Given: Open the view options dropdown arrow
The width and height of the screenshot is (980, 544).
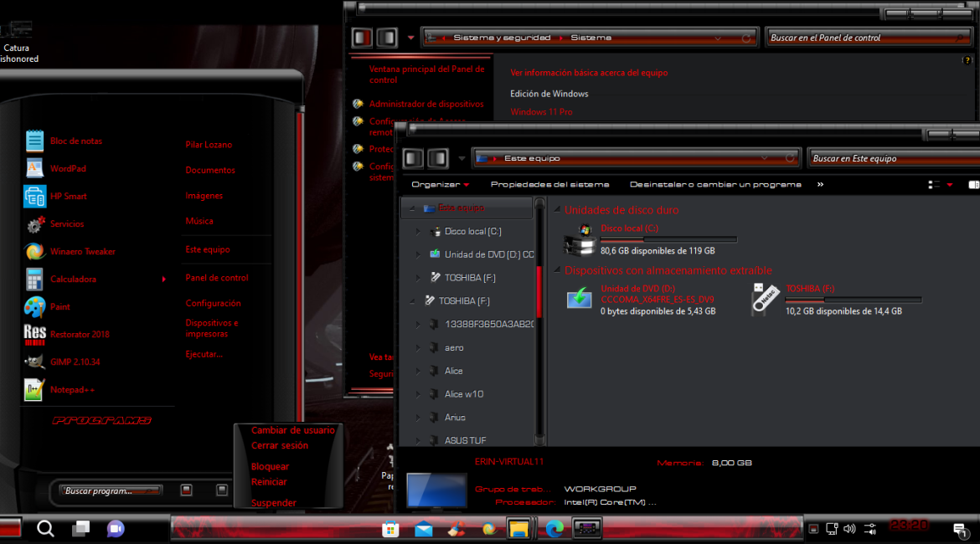Looking at the screenshot, I should pyautogui.click(x=949, y=184).
